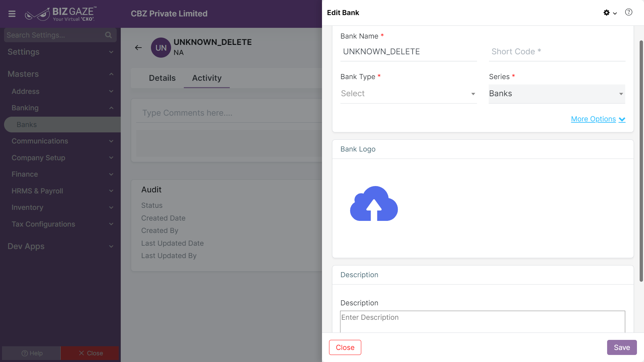Click the Save button
Viewport: 644px width, 362px height.
pos(622,348)
